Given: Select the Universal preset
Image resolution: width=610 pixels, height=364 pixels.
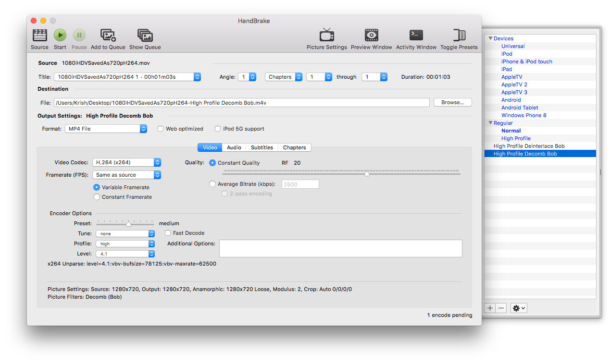Looking at the screenshot, I should [513, 46].
